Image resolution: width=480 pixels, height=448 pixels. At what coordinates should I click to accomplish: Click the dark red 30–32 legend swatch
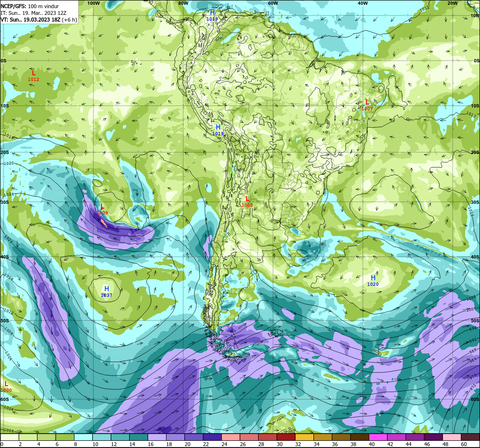(x=286, y=437)
